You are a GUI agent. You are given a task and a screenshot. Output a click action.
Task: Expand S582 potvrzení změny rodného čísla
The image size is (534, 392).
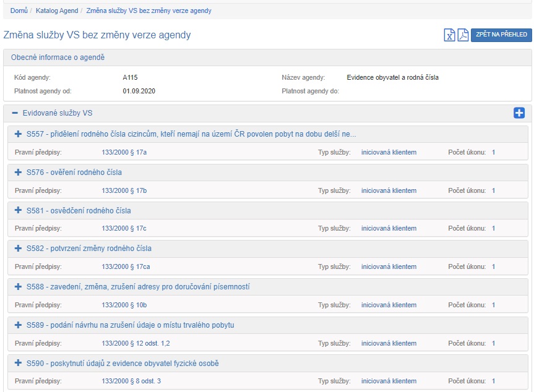18,249
